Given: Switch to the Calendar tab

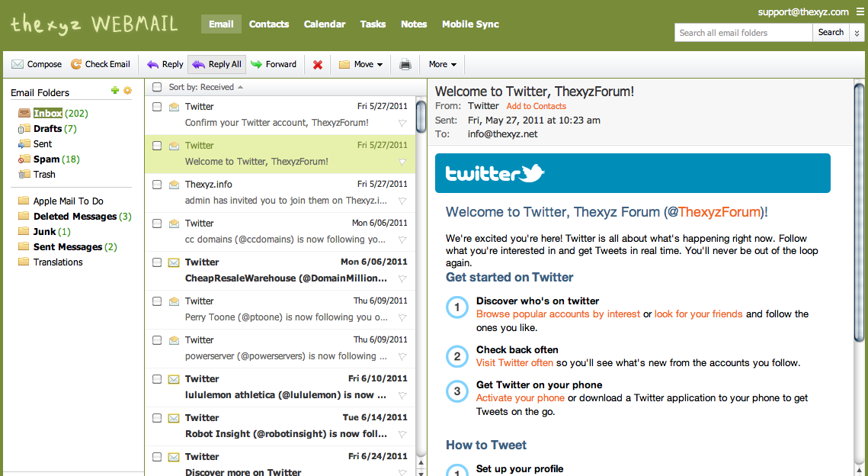Looking at the screenshot, I should click(325, 24).
